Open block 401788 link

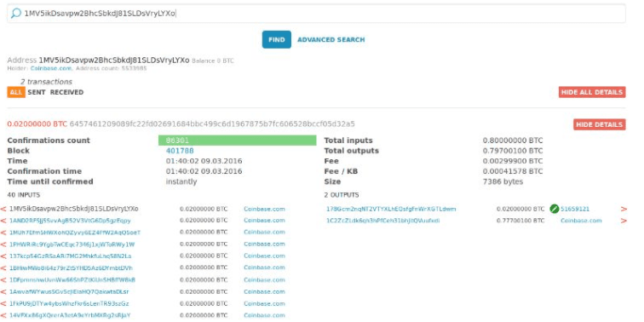(180, 151)
